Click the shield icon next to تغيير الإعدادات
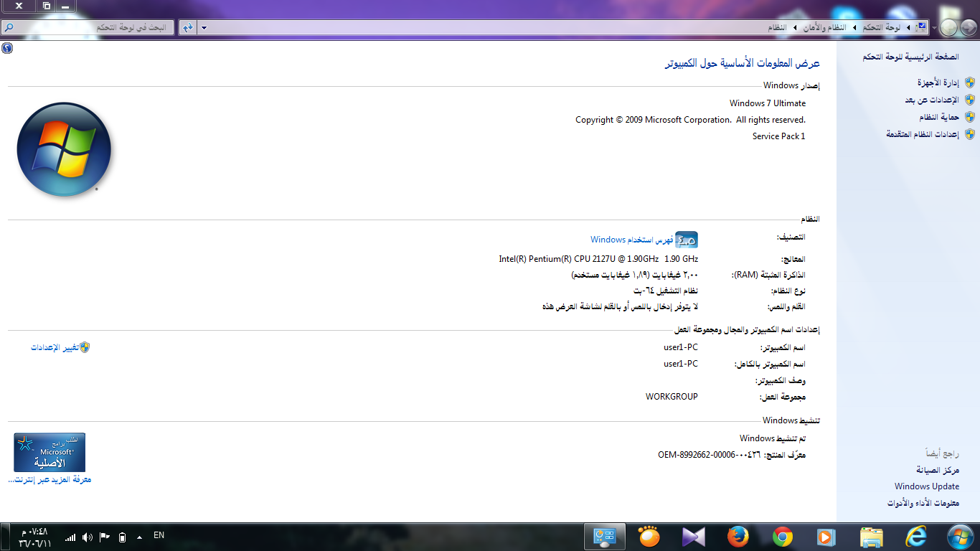This screenshot has height=551, width=980. (x=85, y=347)
